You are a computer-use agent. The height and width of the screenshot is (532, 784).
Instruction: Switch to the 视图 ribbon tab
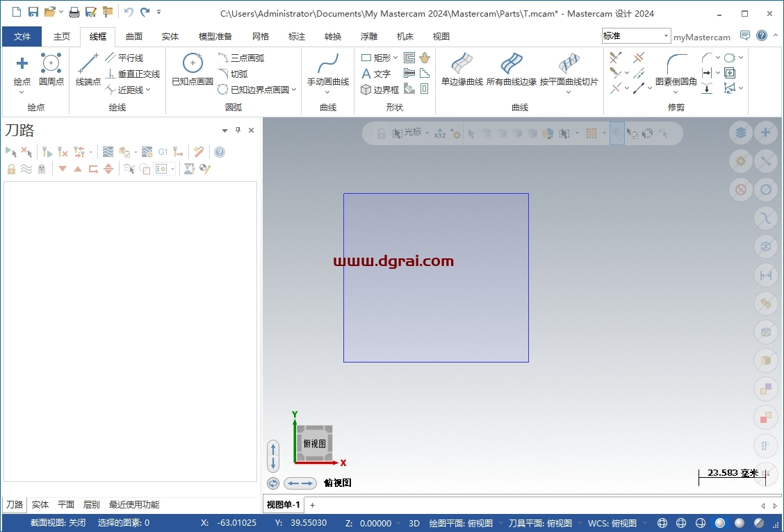pyautogui.click(x=441, y=37)
